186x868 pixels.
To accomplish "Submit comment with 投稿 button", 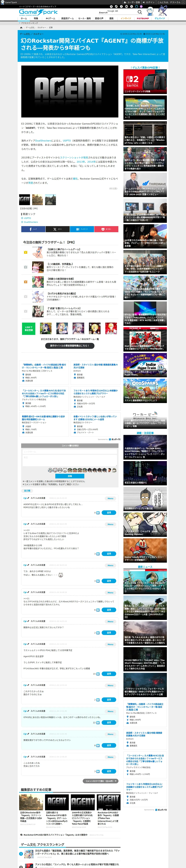I will tap(70, 476).
